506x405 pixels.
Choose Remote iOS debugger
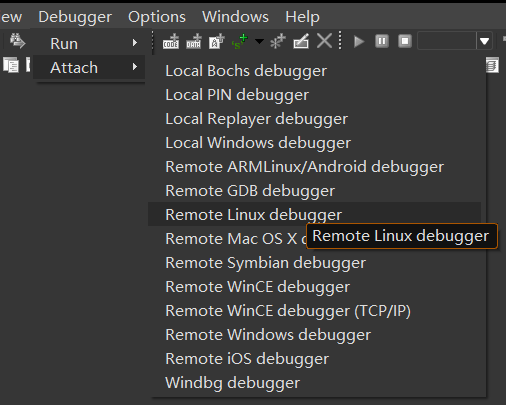click(x=314, y=359)
